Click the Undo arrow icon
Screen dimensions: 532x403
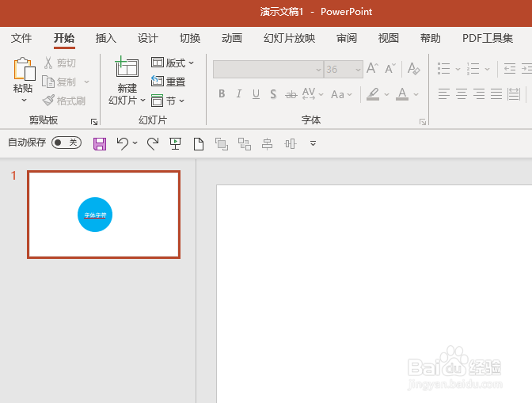(x=123, y=143)
